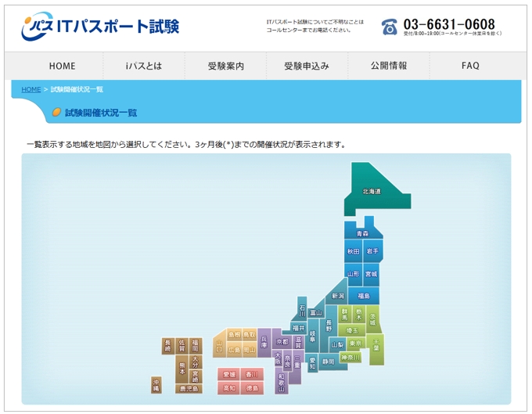Click 香川 prefecture on the map

(x=252, y=374)
